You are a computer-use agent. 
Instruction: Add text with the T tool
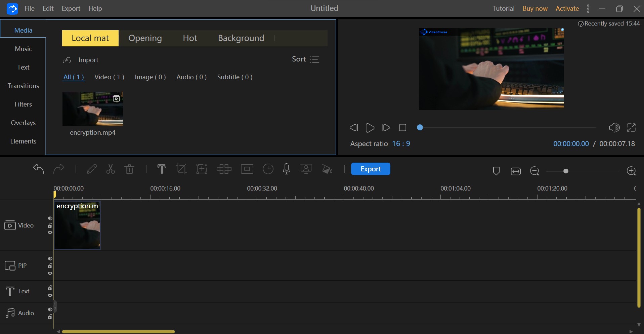[x=162, y=169]
